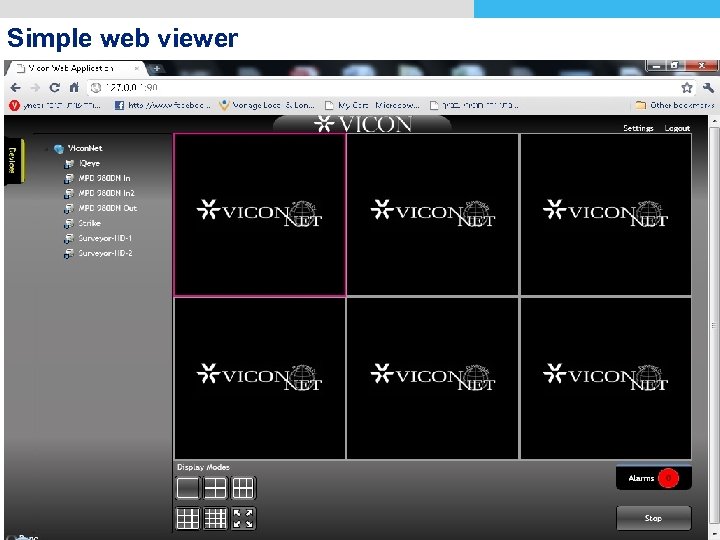Image resolution: width=720 pixels, height=540 pixels.
Task: Close the Vicon Web Application tab
Action: pyautogui.click(x=136, y=68)
